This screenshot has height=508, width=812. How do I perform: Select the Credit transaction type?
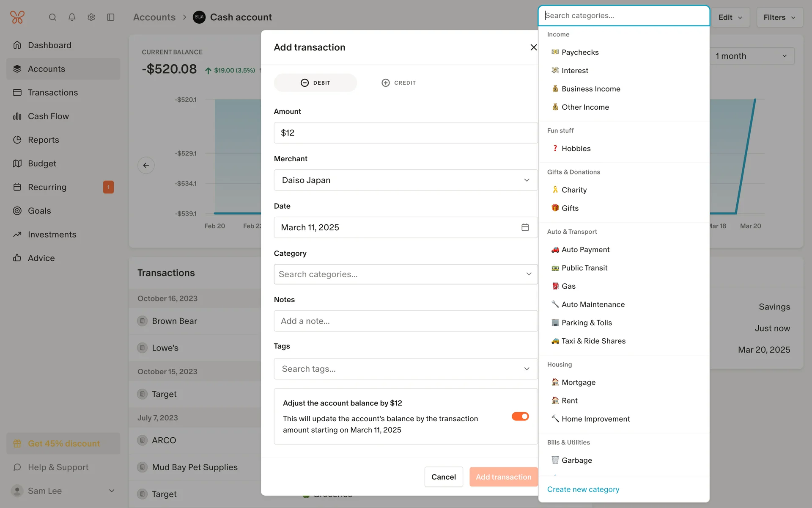[398, 83]
